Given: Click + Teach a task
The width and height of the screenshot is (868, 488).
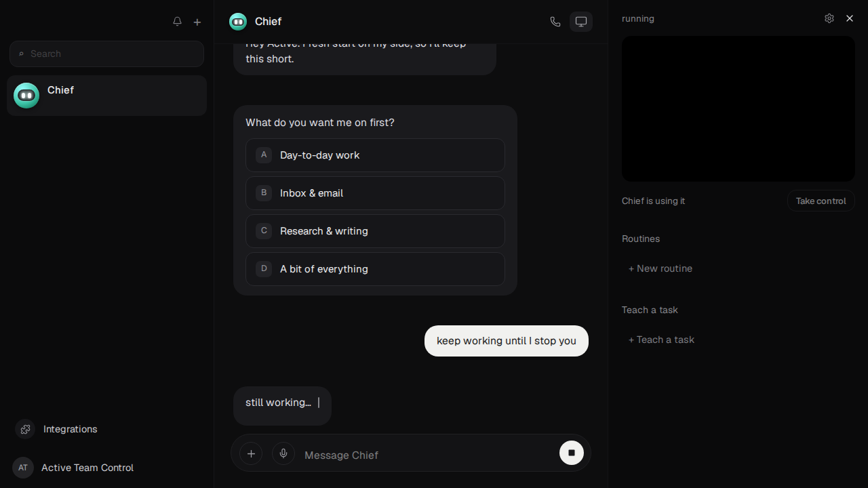Looking at the screenshot, I should coord(661,340).
